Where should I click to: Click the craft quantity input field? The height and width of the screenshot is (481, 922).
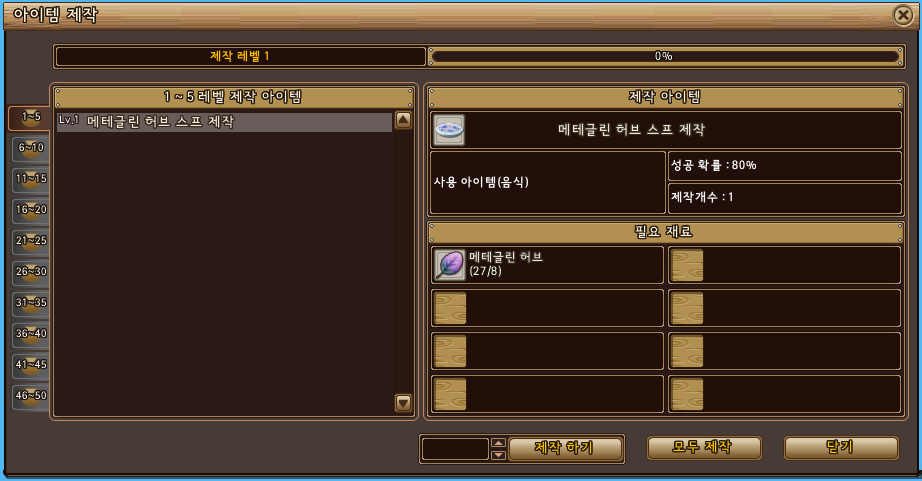(456, 449)
